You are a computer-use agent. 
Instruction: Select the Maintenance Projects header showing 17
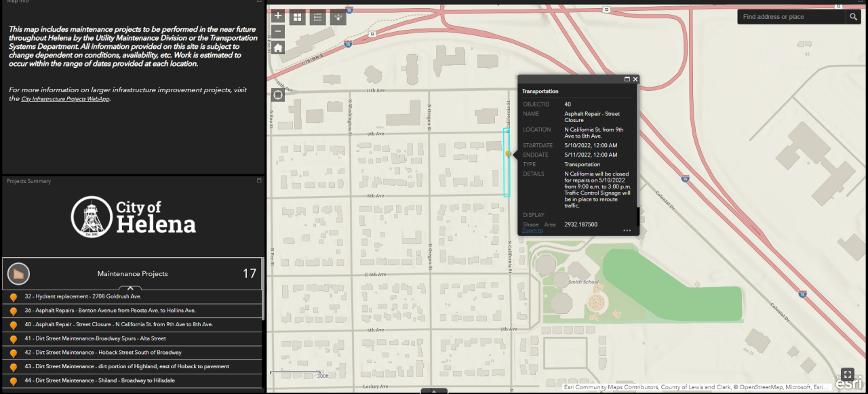(132, 273)
